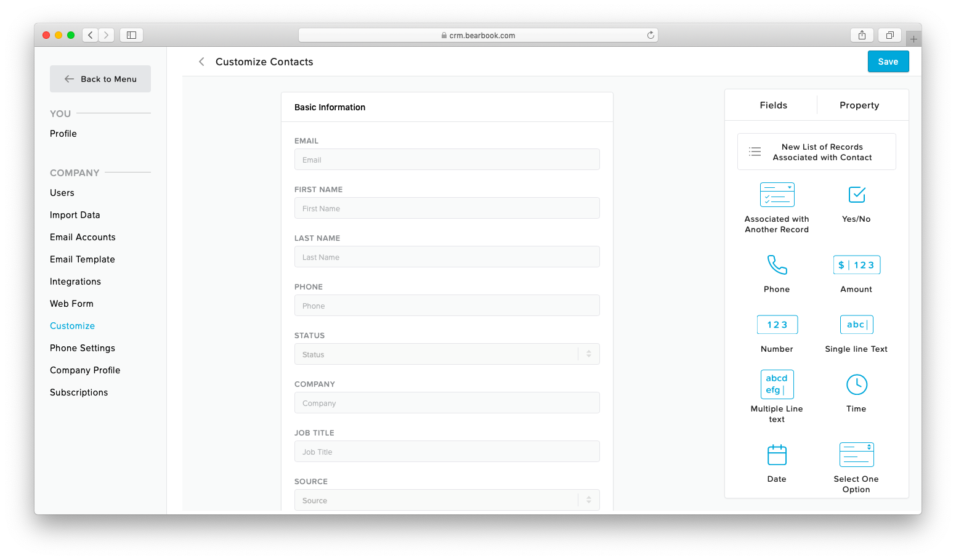Click the Basic Information section header

(x=330, y=107)
